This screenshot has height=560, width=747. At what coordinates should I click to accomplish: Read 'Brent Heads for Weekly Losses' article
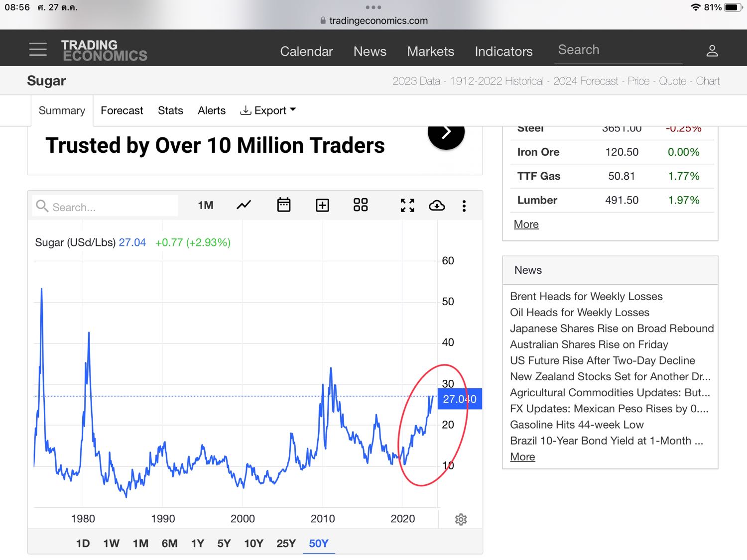(x=586, y=296)
